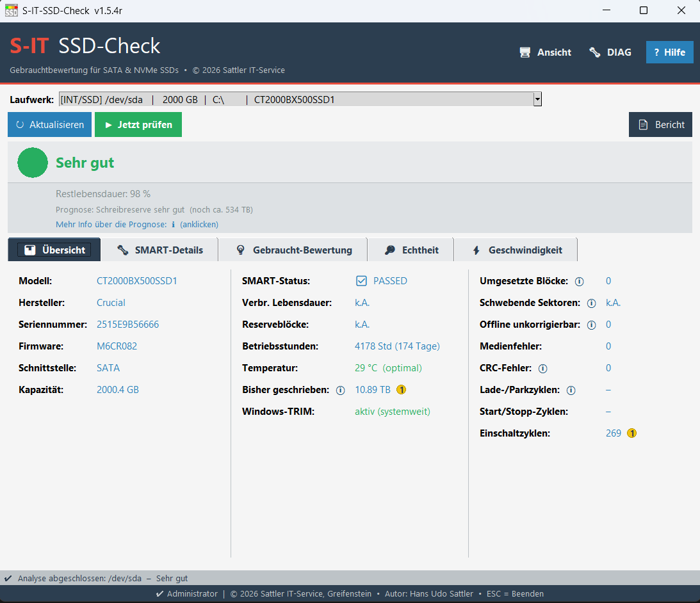Click the Hersteller value Crucial
Viewport: 700px width, 603px height.
[x=111, y=303]
